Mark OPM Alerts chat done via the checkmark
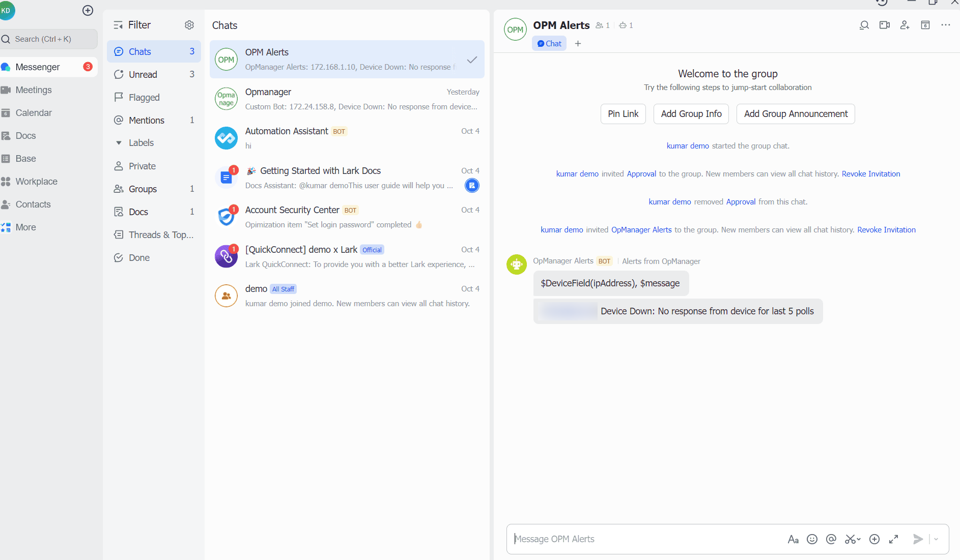 tap(471, 59)
